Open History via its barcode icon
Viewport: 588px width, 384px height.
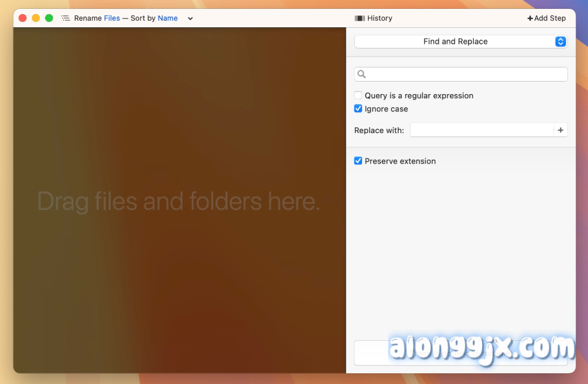359,18
